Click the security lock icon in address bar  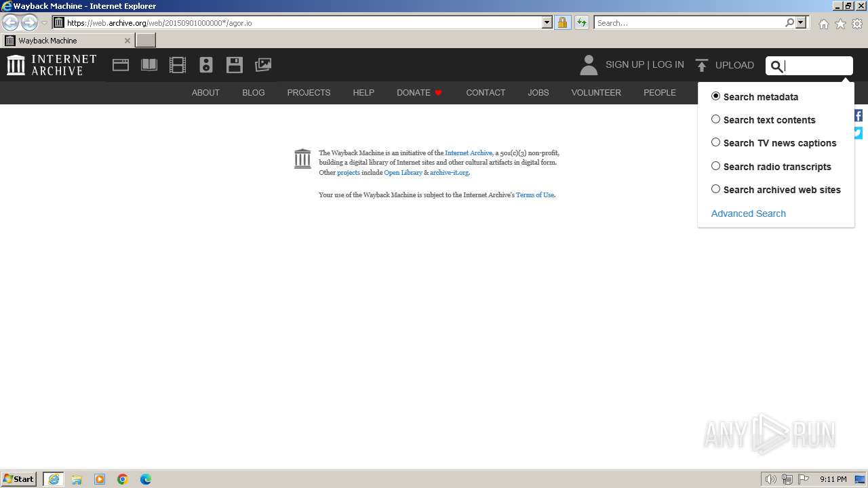[562, 22]
